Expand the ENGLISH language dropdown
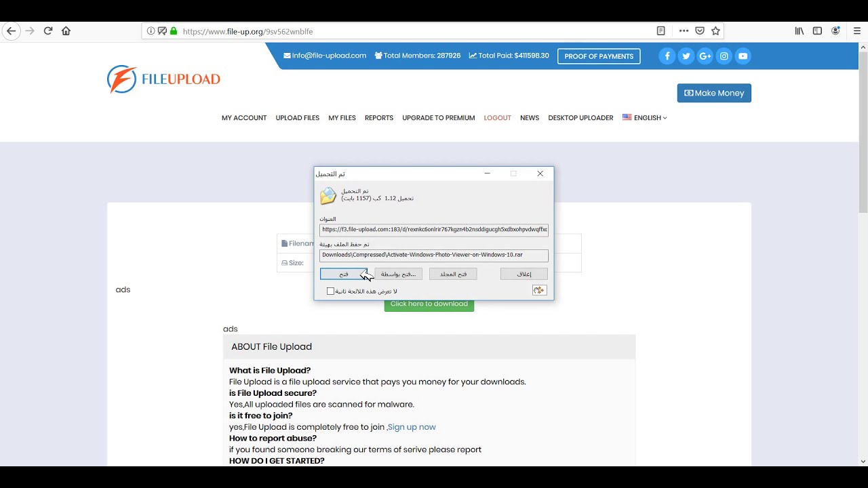This screenshot has height=488, width=868. pyautogui.click(x=645, y=118)
